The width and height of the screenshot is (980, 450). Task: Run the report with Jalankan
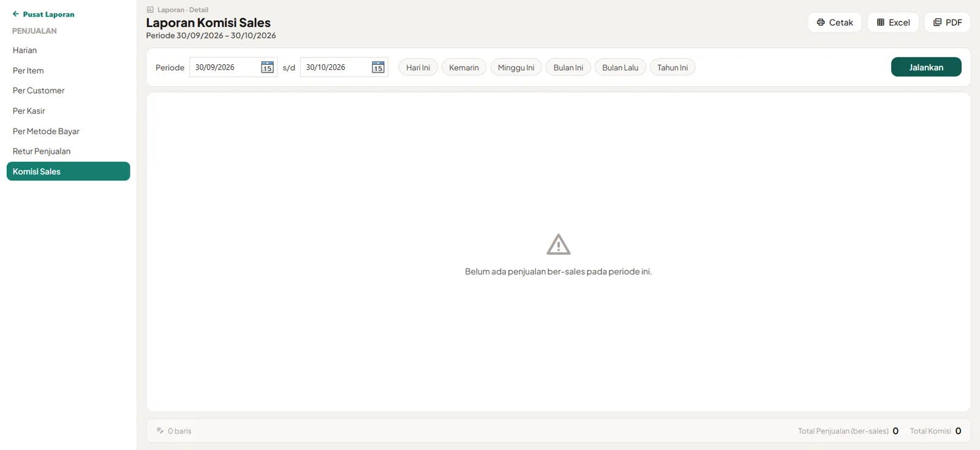point(926,67)
